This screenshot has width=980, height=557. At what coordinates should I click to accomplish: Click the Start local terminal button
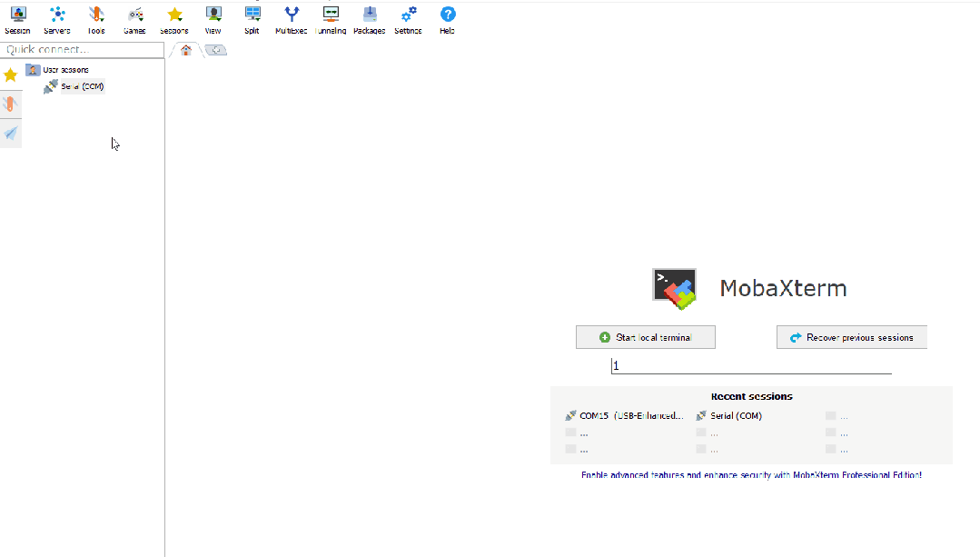pyautogui.click(x=646, y=338)
